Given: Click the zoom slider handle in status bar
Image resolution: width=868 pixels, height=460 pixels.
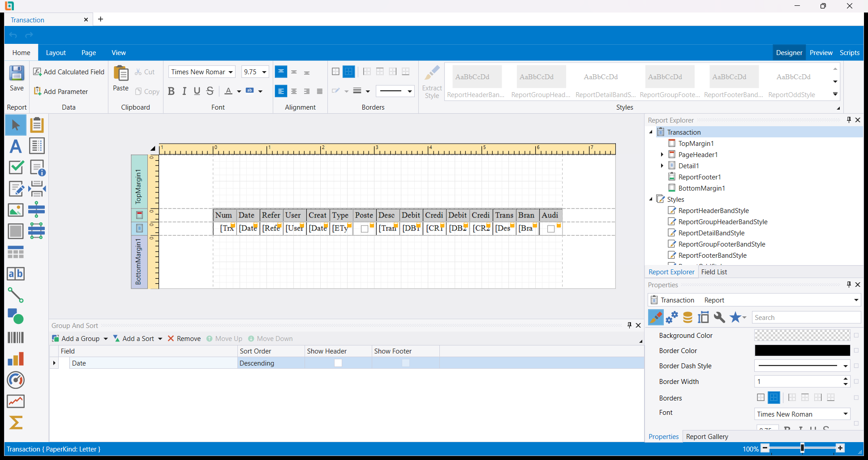Looking at the screenshot, I should click(802, 448).
